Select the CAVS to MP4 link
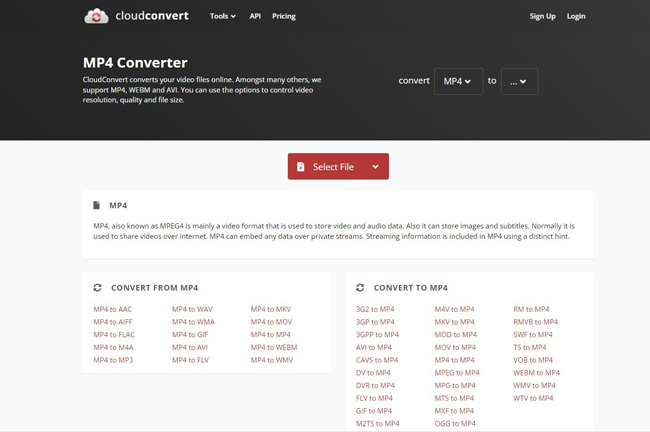This screenshot has height=432, width=650. pyautogui.click(x=377, y=360)
